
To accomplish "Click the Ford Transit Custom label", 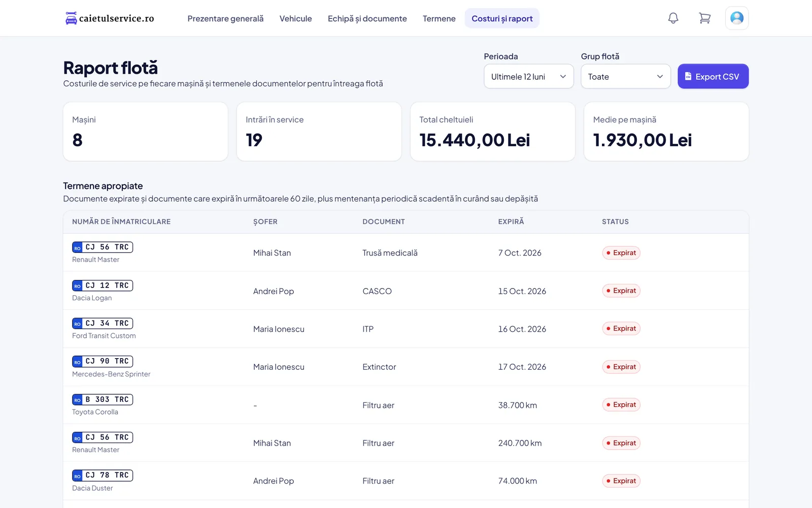I will click(104, 336).
